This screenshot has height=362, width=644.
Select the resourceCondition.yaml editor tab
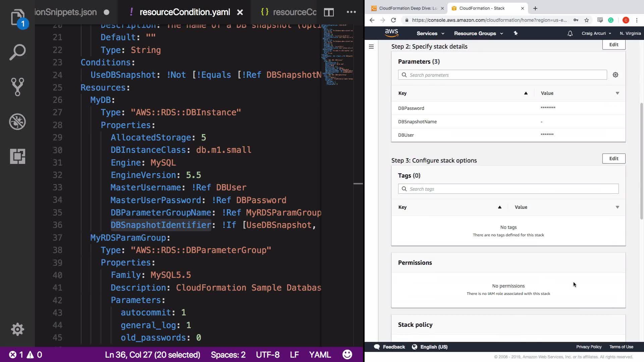tap(184, 12)
